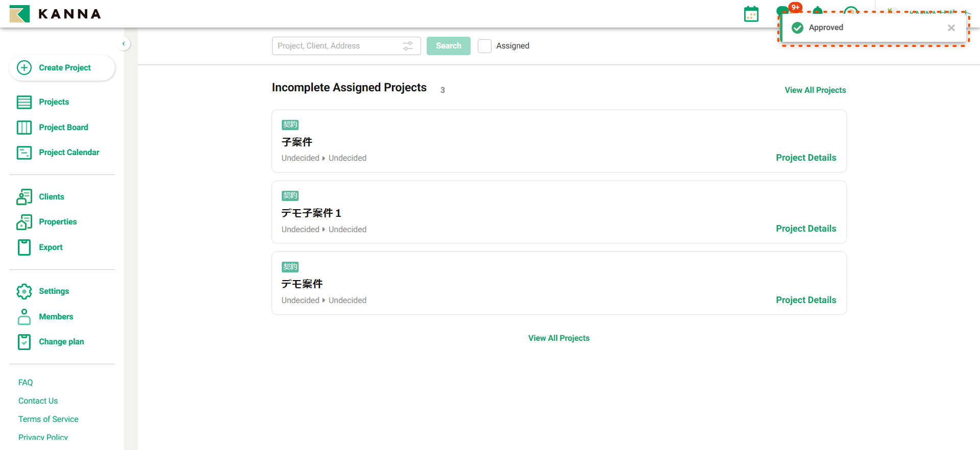Dismiss the Approved notification toast
Image resolution: width=980 pixels, height=450 pixels.
click(951, 28)
